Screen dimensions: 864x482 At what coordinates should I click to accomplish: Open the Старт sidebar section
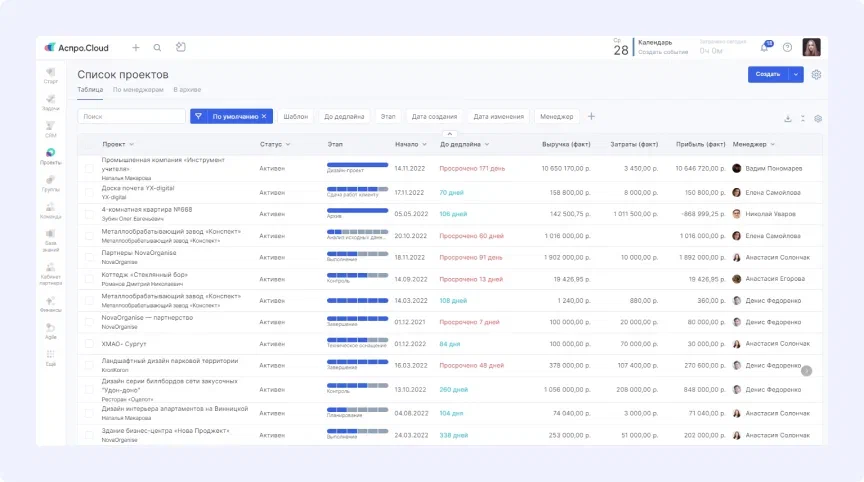[51, 75]
